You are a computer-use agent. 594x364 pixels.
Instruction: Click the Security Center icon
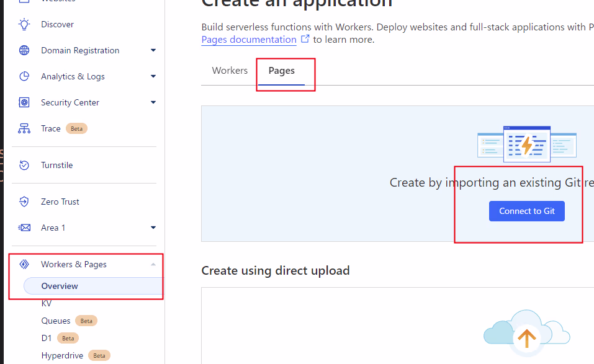pyautogui.click(x=24, y=102)
